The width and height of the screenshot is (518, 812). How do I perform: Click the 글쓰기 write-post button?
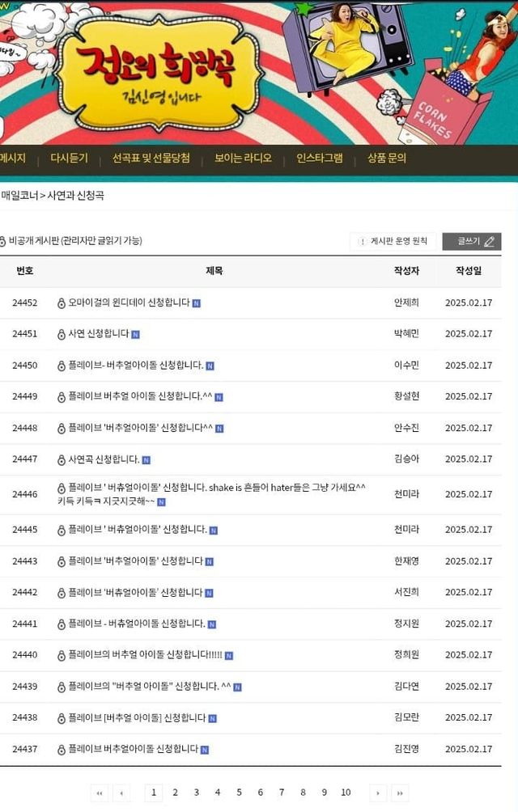tap(471, 242)
